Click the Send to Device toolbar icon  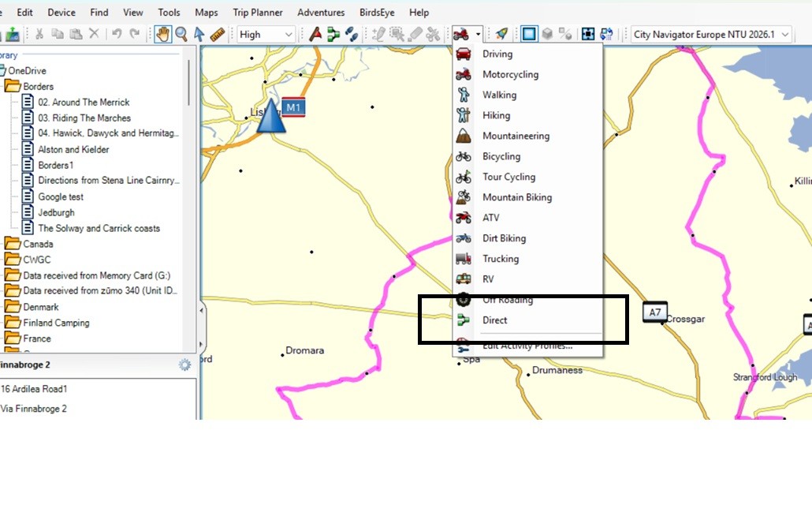point(11,35)
